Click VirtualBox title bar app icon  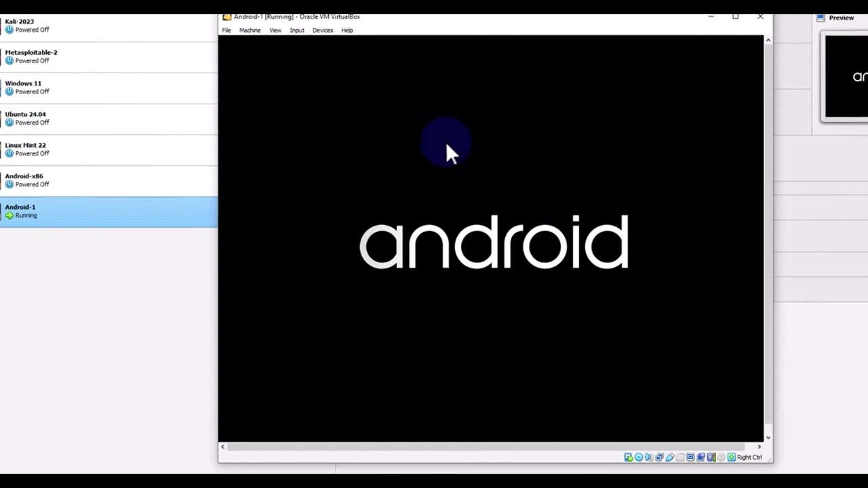pyautogui.click(x=227, y=17)
